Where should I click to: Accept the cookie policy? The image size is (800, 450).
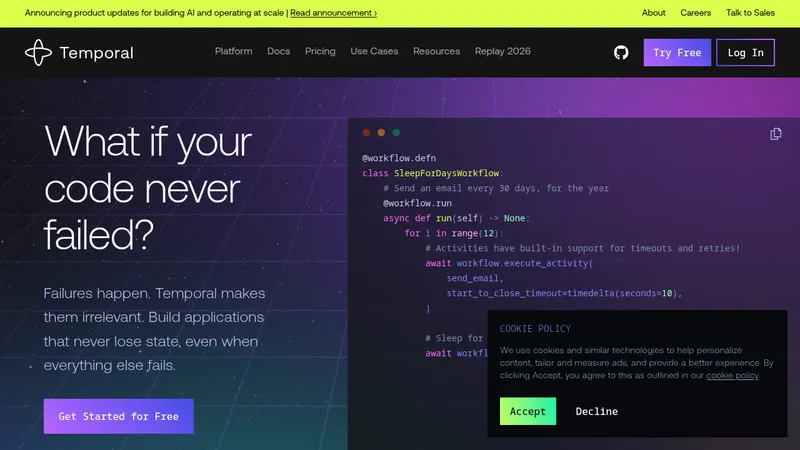pyautogui.click(x=528, y=411)
